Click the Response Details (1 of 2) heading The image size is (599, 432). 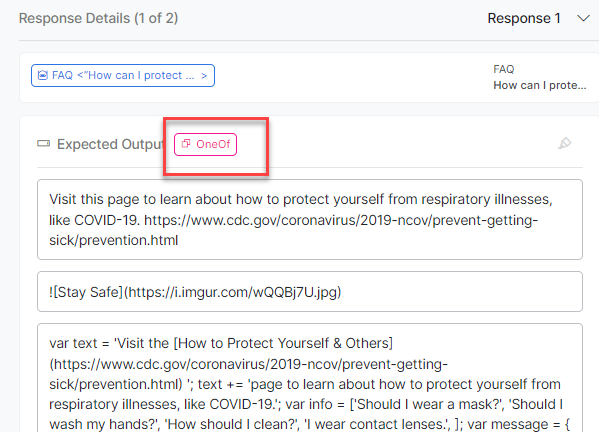coord(99,18)
